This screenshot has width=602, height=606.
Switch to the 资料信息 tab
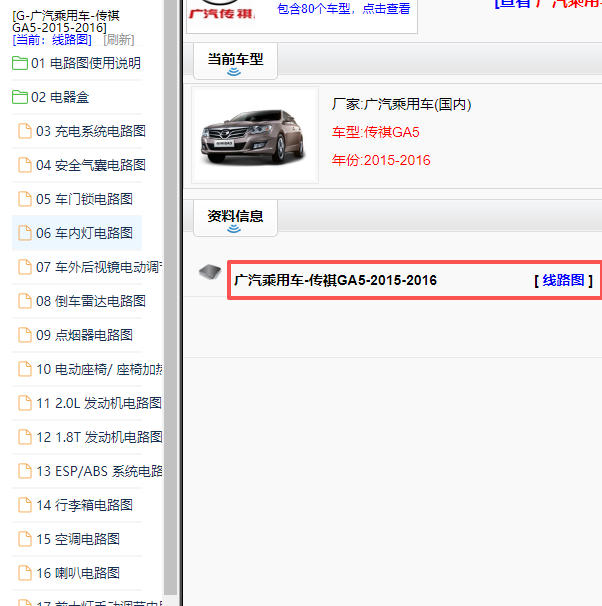[x=235, y=218]
